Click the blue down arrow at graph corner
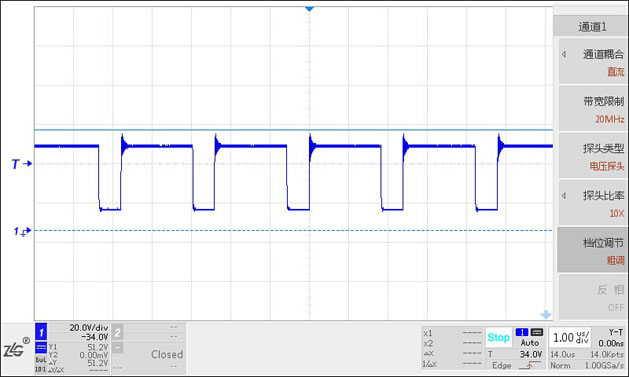Image resolution: width=629 pixels, height=377 pixels. click(x=546, y=314)
